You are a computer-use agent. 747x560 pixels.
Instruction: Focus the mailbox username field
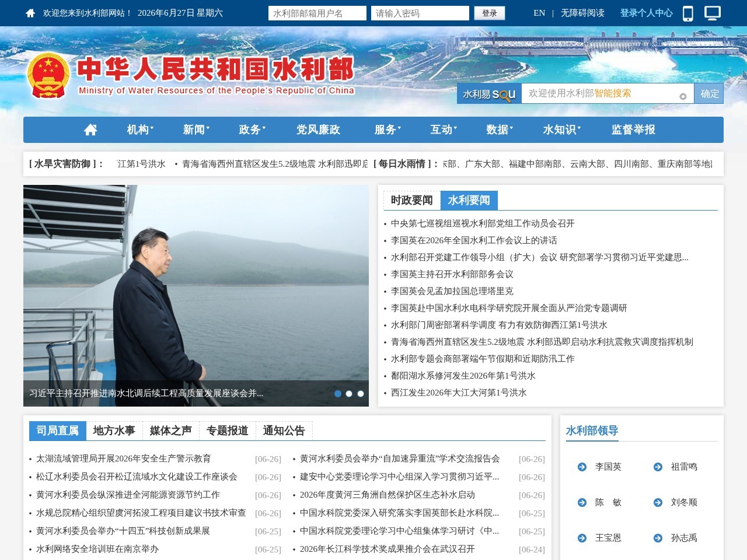[x=317, y=13]
